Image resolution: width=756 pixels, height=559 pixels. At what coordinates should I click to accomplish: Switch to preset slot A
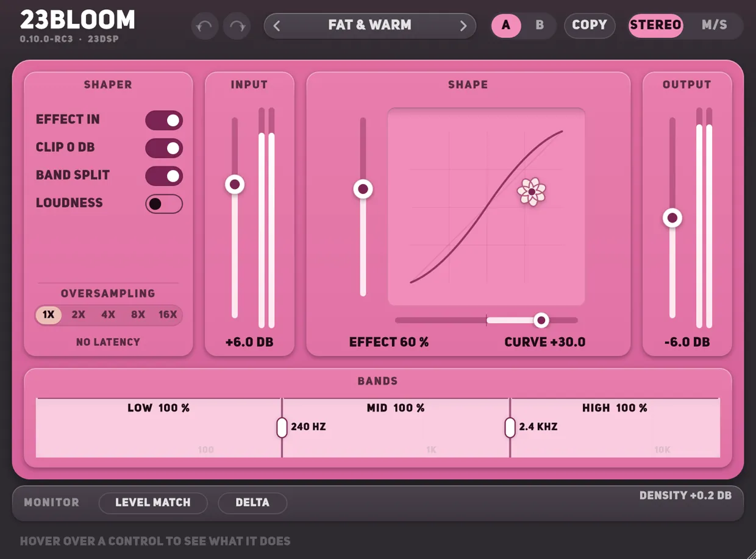(506, 26)
